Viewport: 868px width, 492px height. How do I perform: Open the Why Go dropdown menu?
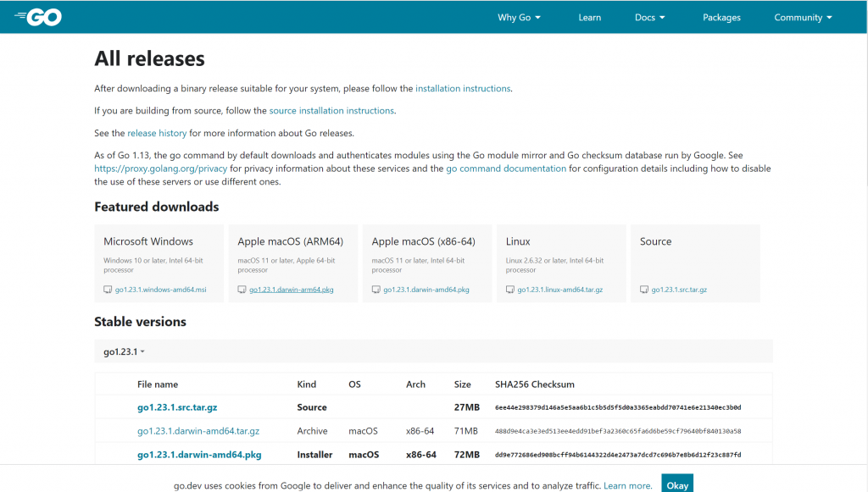pyautogui.click(x=519, y=17)
